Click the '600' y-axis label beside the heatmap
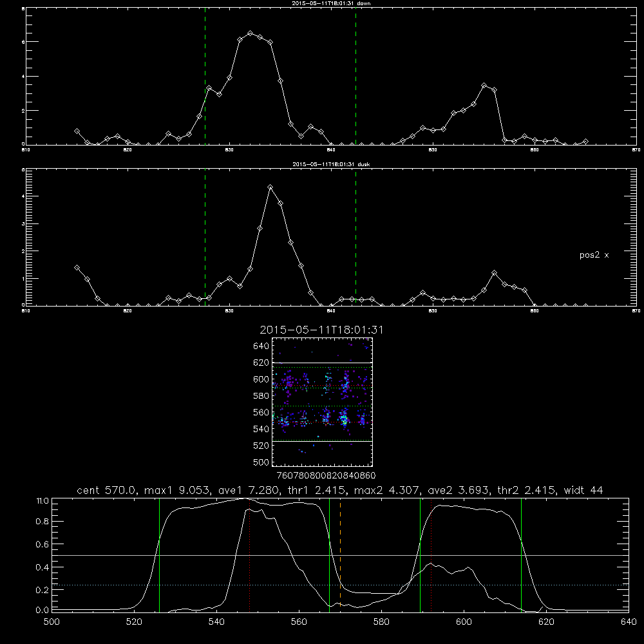This screenshot has height=644, width=644. click(261, 379)
